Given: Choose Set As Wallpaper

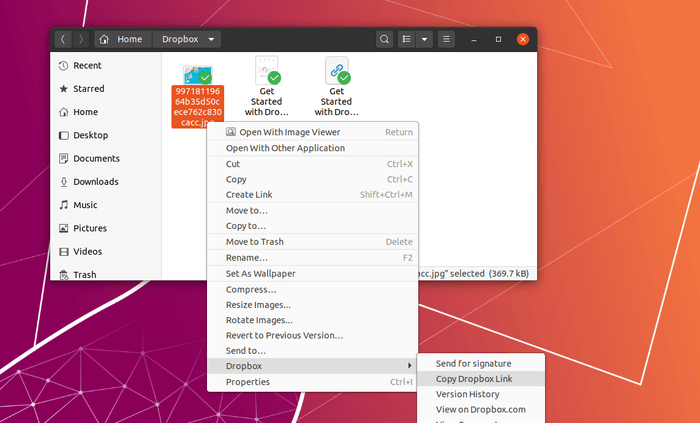Looking at the screenshot, I should click(312, 274).
